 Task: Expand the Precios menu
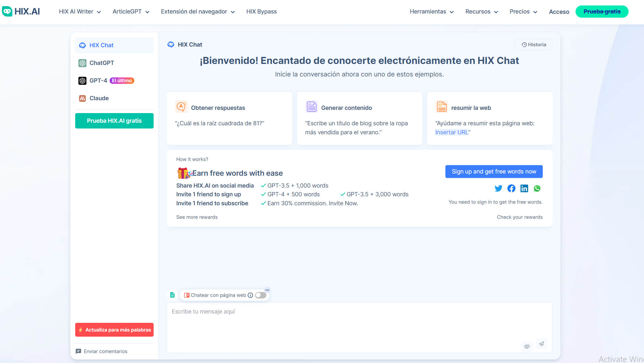pyautogui.click(x=523, y=12)
